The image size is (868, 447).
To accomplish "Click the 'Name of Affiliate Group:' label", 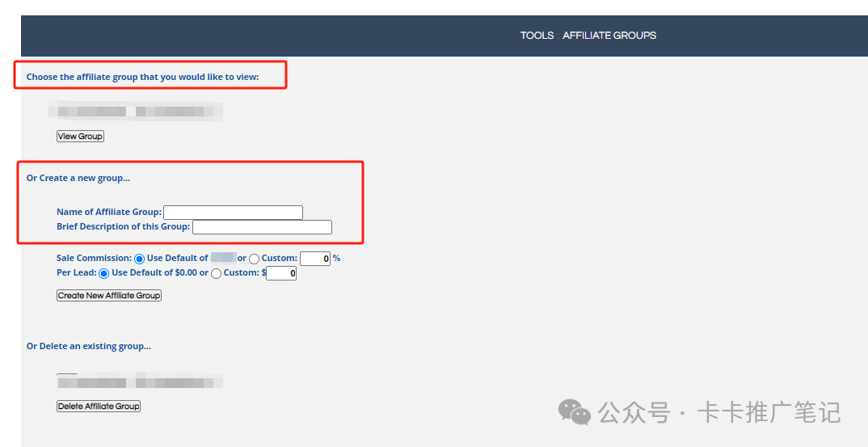I will (x=108, y=213).
